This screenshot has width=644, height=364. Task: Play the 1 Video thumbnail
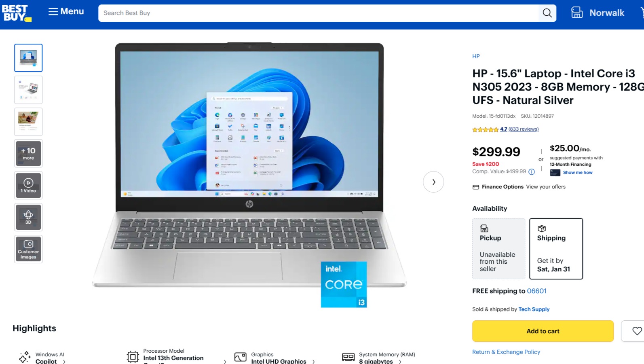28,185
